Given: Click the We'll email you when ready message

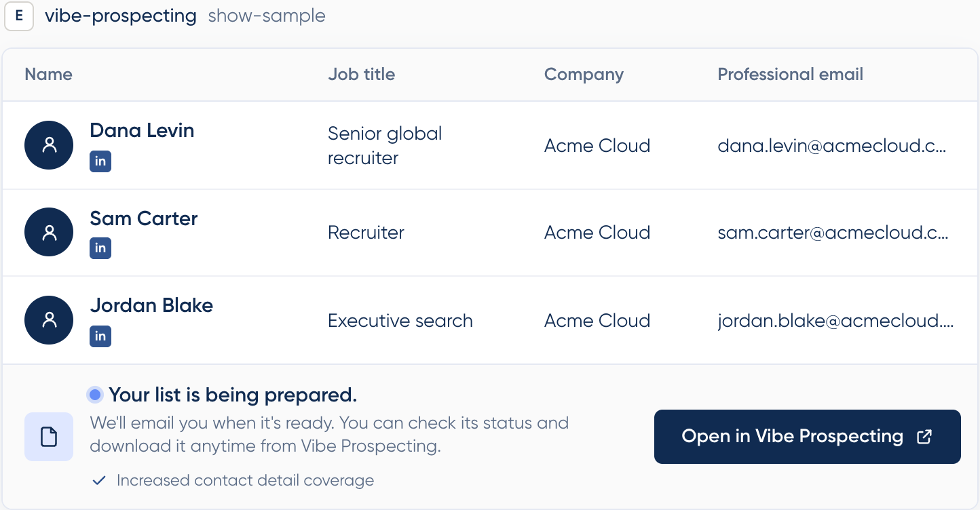Looking at the screenshot, I should [x=329, y=435].
